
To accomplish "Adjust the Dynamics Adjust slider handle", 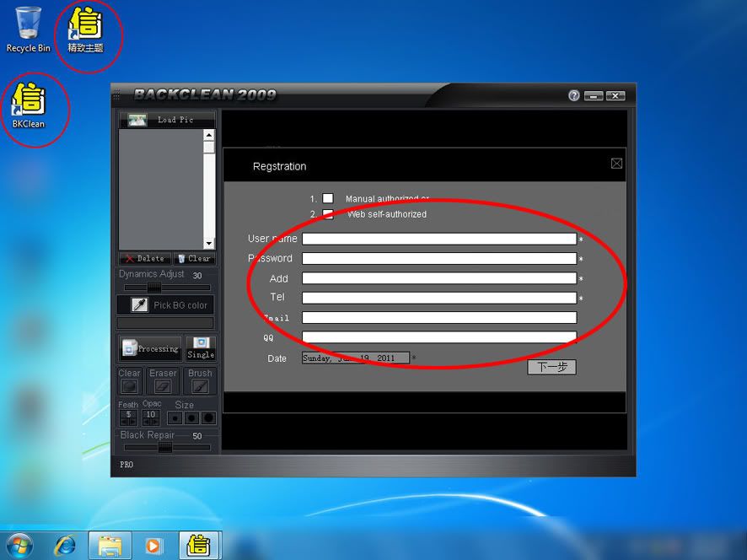I will pos(154,288).
